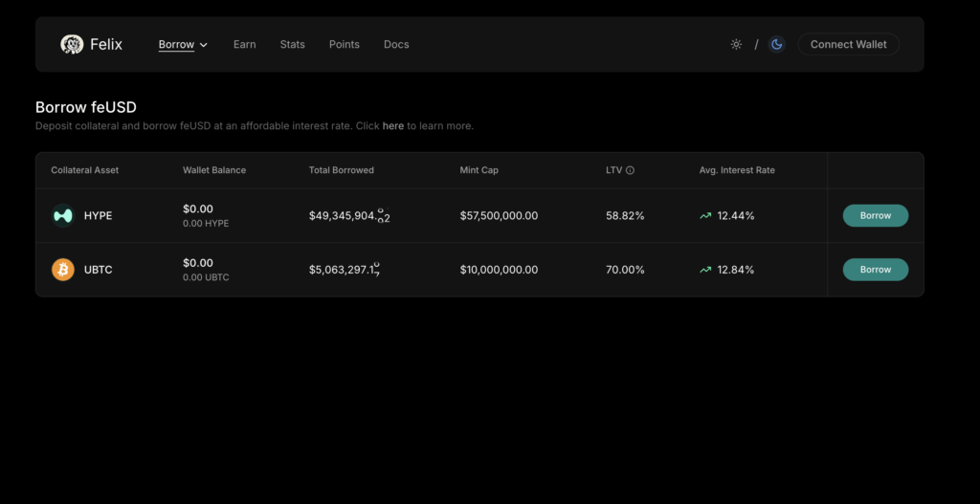980x504 pixels.
Task: Click the Borrow feUSD heading
Action: (85, 107)
